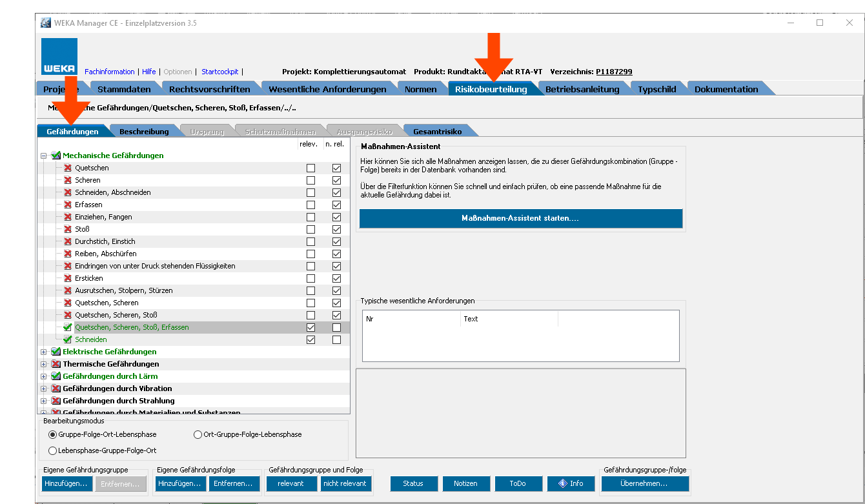Viewport: 865px width, 504px height.
Task: Click the WEKA logo icon
Action: pos(59,56)
